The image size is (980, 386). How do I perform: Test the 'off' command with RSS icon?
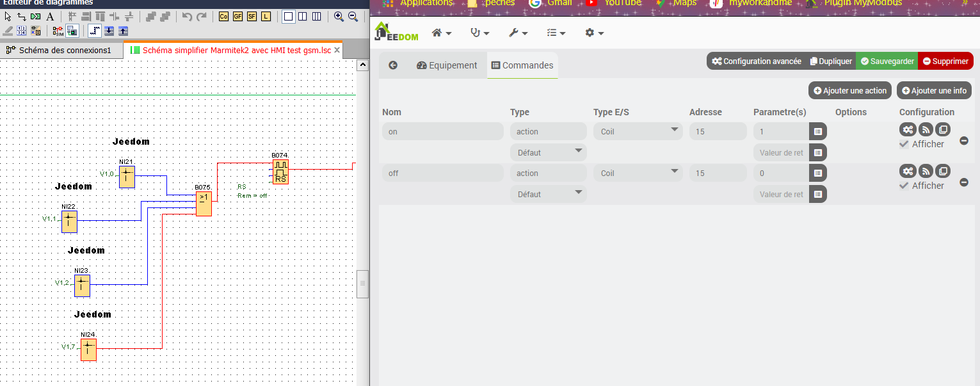926,171
